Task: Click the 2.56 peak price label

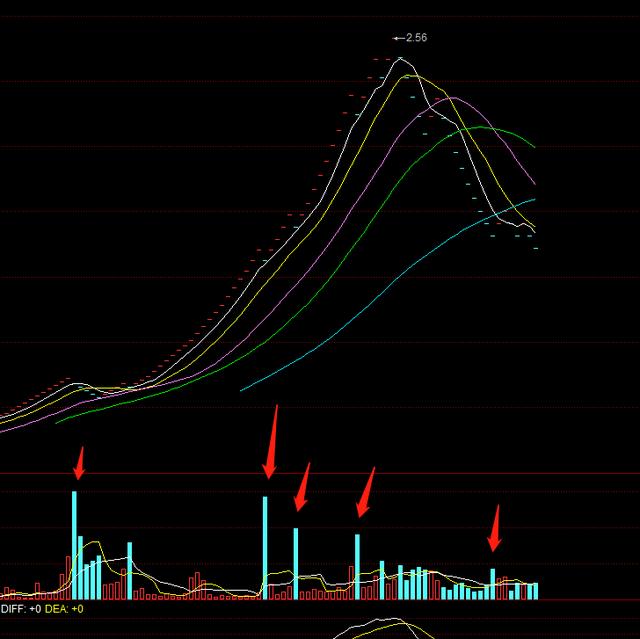Action: [416, 38]
